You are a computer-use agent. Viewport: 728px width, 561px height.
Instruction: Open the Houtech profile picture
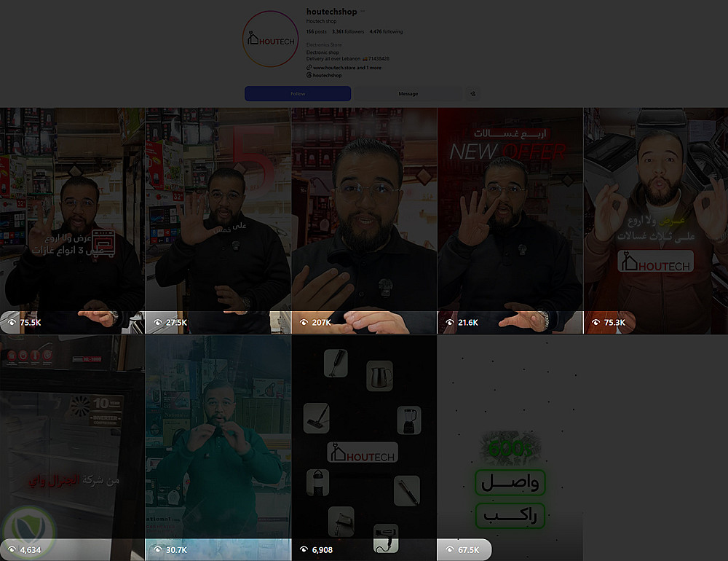[271, 39]
